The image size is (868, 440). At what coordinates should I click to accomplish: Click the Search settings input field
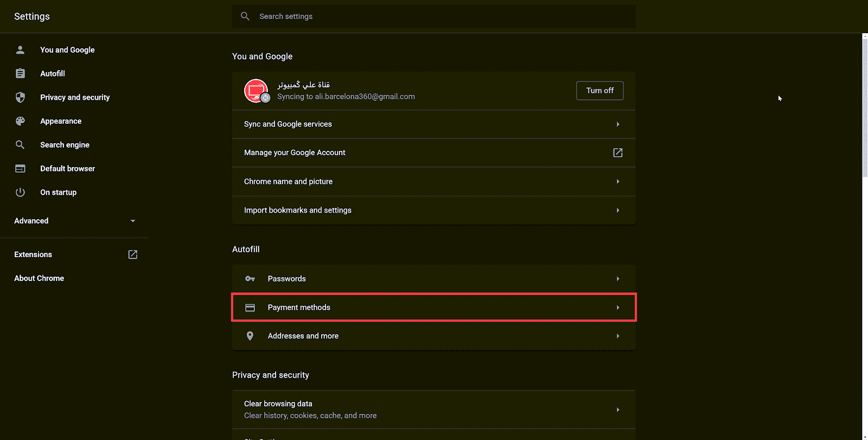click(x=433, y=16)
